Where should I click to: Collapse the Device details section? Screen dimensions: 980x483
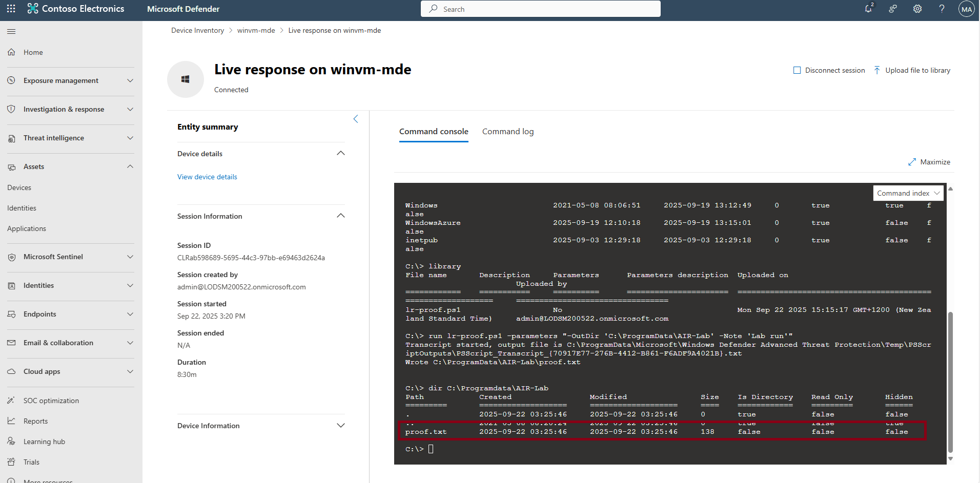click(x=341, y=153)
